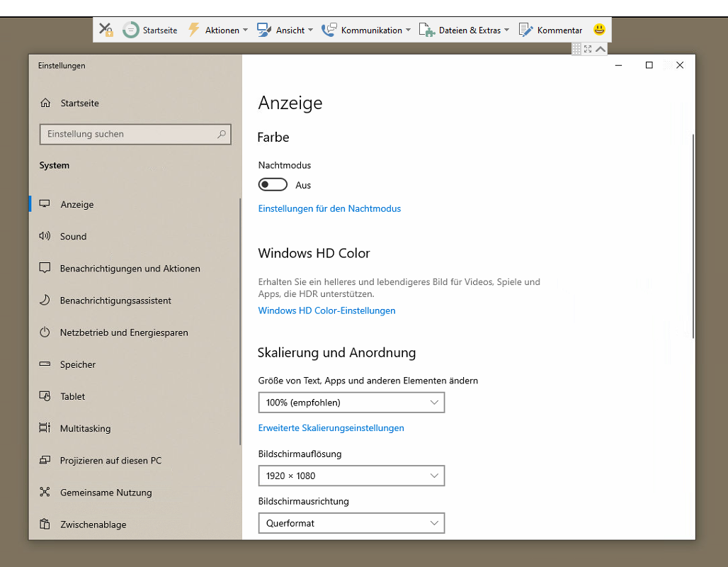
Task: Click the Tablet icon in sidebar
Action: pyautogui.click(x=45, y=396)
